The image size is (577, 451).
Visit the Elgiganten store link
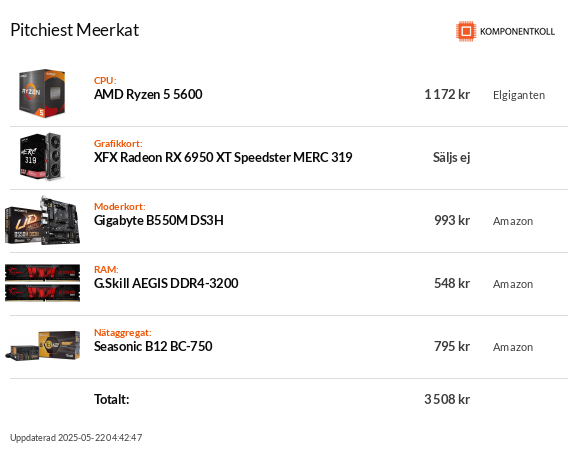point(519,95)
